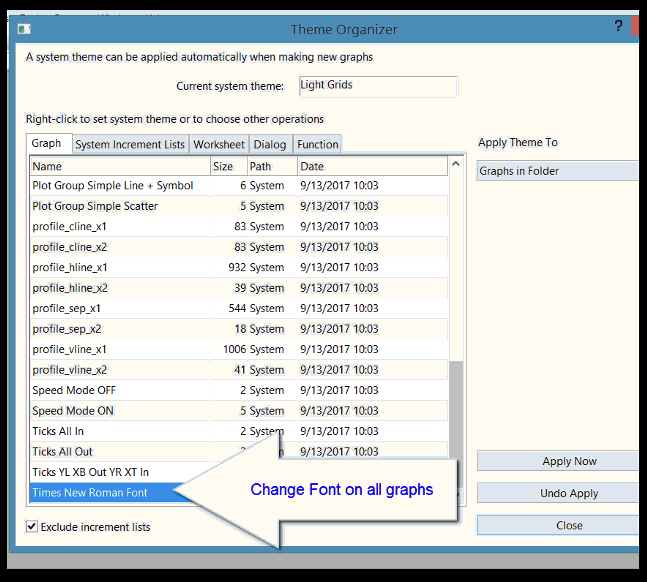The width and height of the screenshot is (647, 582).
Task: Select the profile_cline_x2 row
Action: coord(239,247)
